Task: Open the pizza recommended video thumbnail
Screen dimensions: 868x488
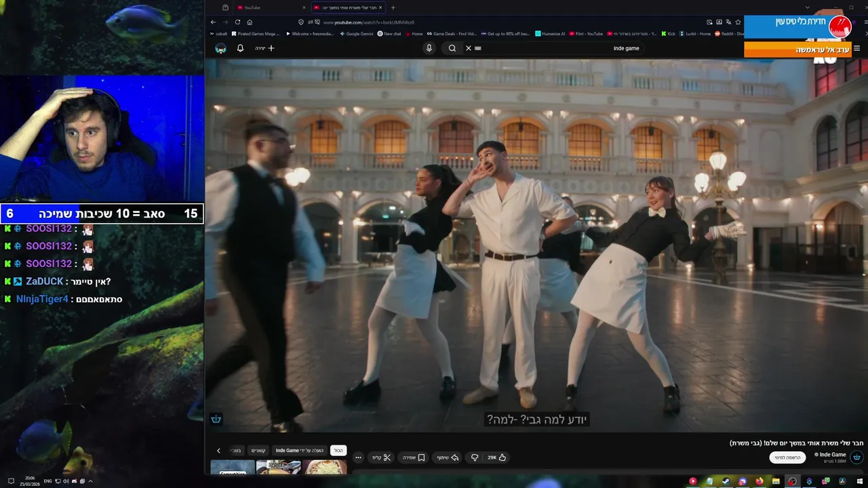Action: [324, 468]
